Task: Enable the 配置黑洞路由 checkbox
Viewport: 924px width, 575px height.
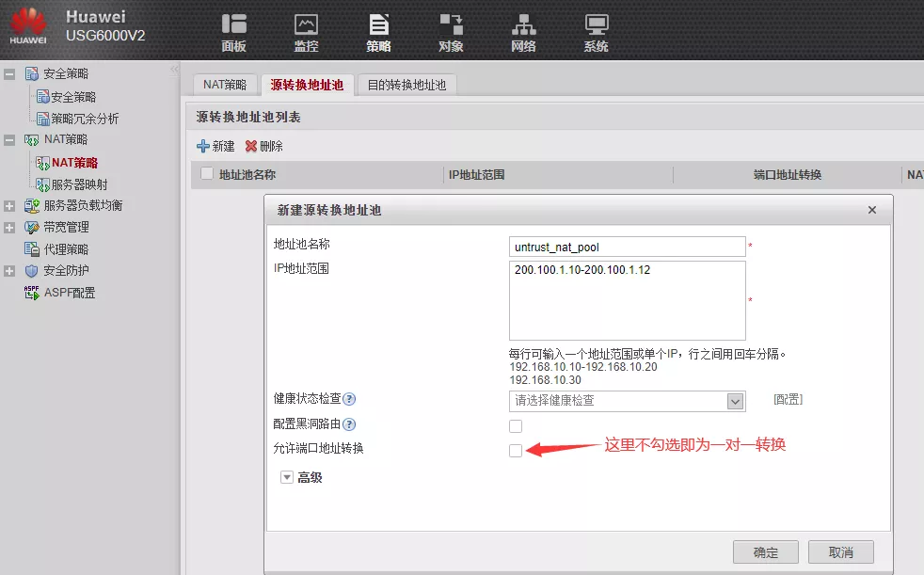Action: (x=516, y=426)
